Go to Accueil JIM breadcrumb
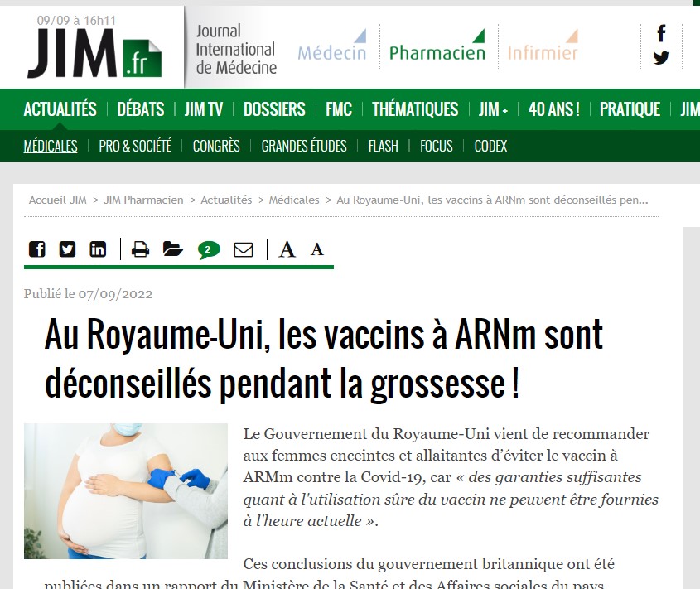 58,200
